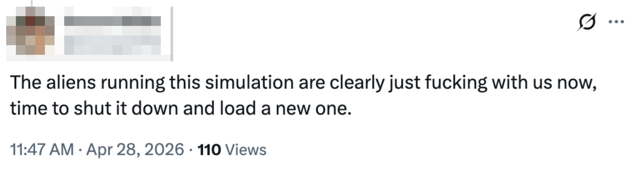Click the word "down" in second line

(154, 108)
